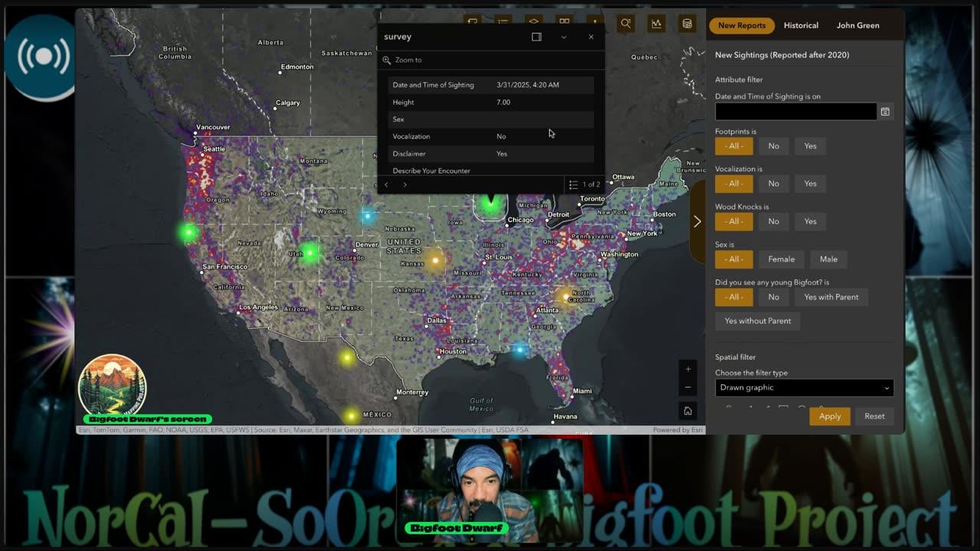Click the blue cluster in Gulf coast
980x551 pixels.
tap(520, 350)
